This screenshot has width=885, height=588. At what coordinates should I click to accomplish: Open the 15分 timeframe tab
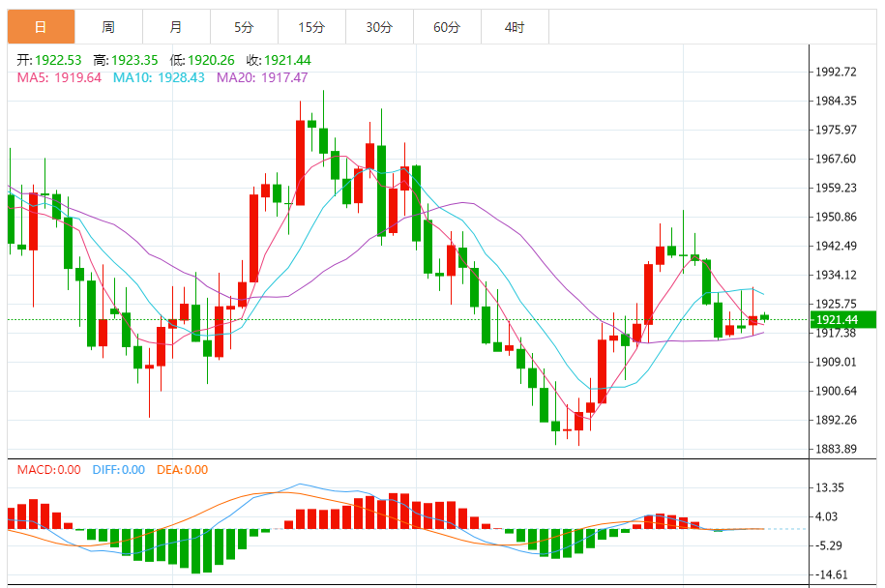pyautogui.click(x=311, y=26)
